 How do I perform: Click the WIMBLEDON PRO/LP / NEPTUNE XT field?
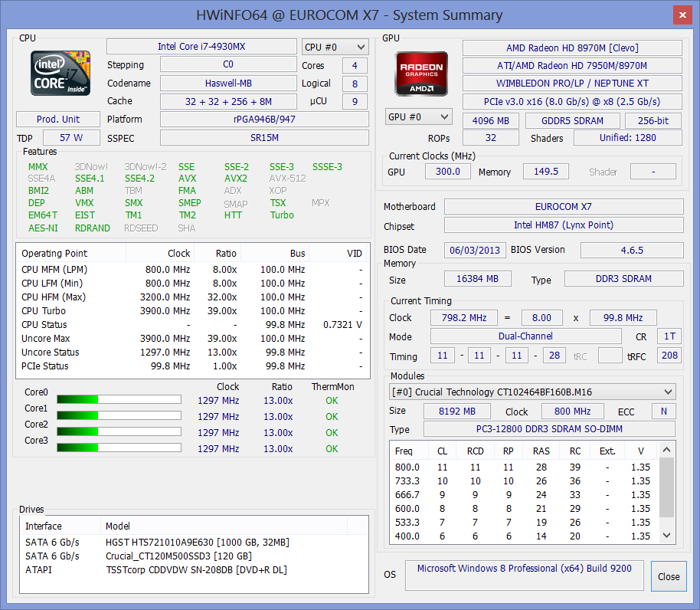(x=572, y=84)
